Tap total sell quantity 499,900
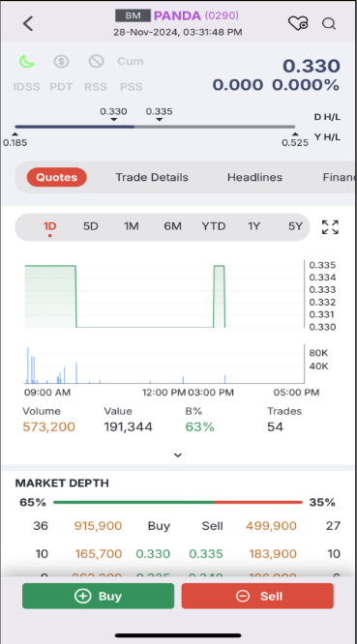 tap(271, 526)
